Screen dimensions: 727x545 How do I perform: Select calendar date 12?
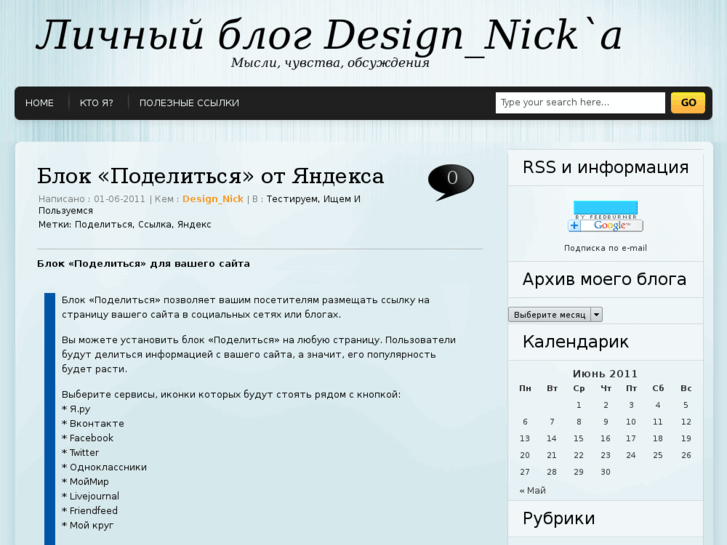tap(686, 422)
